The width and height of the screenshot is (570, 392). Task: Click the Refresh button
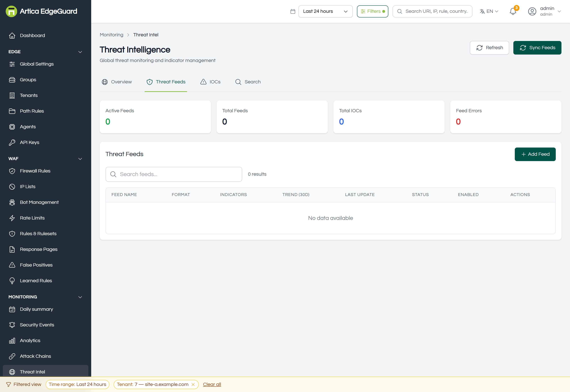pyautogui.click(x=489, y=48)
